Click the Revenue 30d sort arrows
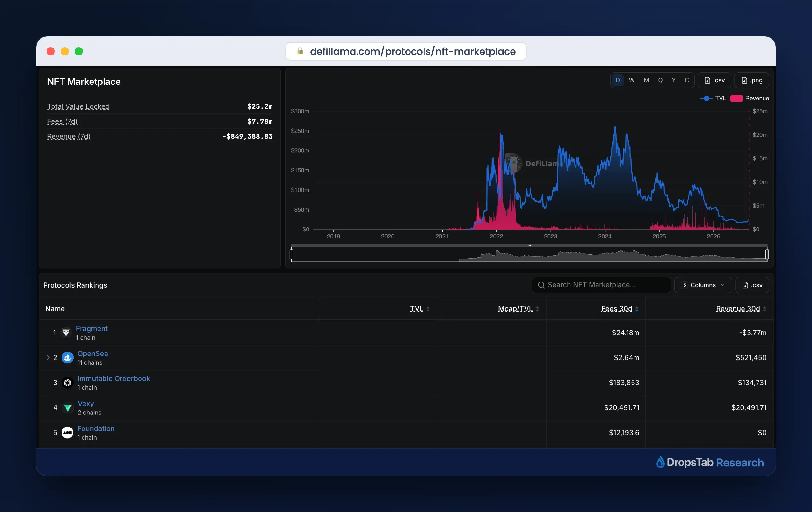This screenshot has width=812, height=512. point(765,309)
